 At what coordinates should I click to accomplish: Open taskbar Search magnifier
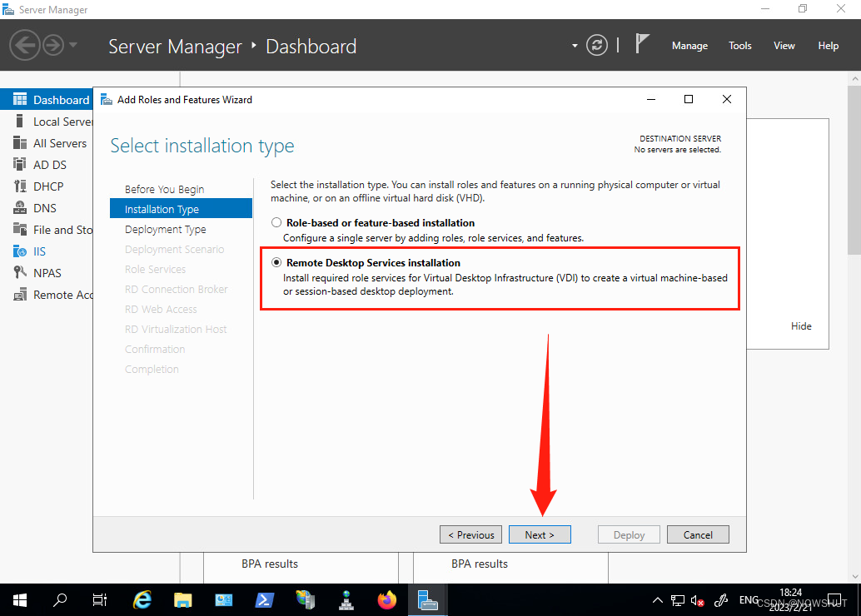(60, 600)
